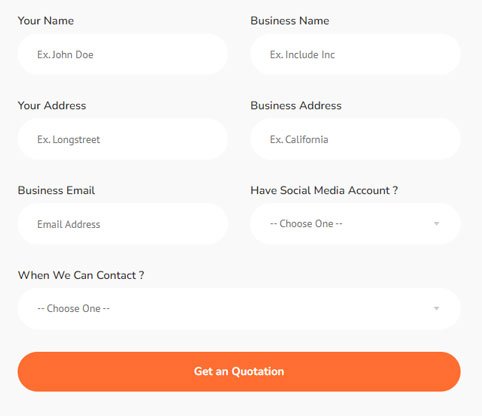Click the Business Name field showing Ex. Include Inc
This screenshot has height=416, width=482.
coord(355,54)
